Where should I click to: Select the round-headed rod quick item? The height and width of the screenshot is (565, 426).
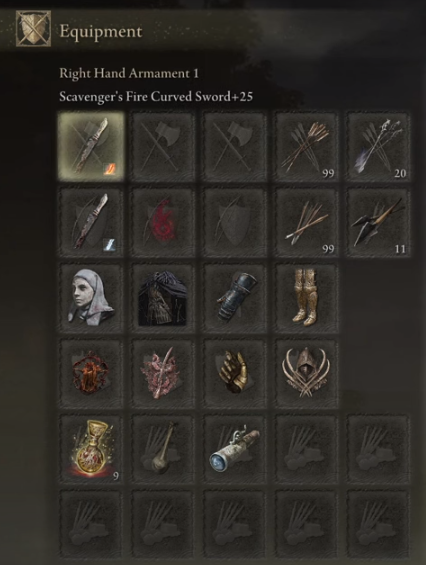point(163,449)
